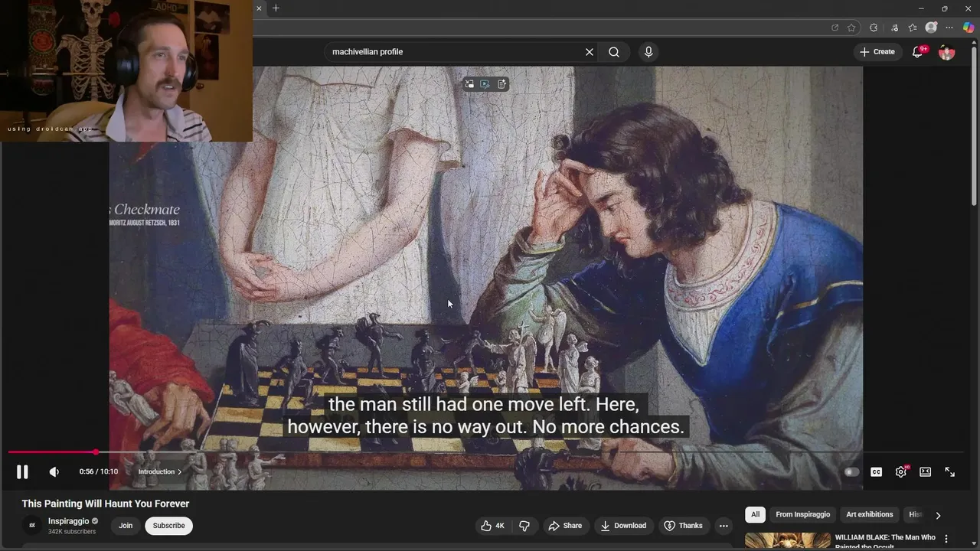Select the 'Art exhibitions' filter chip
The width and height of the screenshot is (980, 551).
870,515
